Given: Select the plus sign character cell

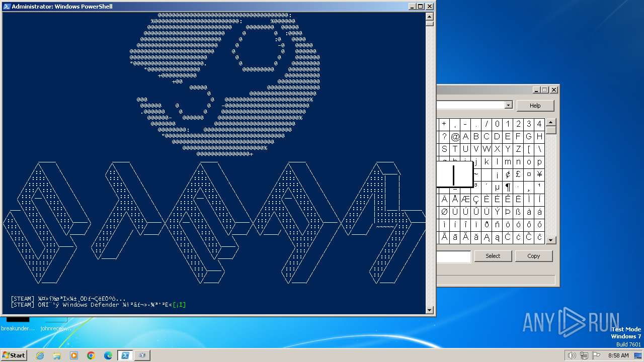Looking at the screenshot, I should 444,124.
